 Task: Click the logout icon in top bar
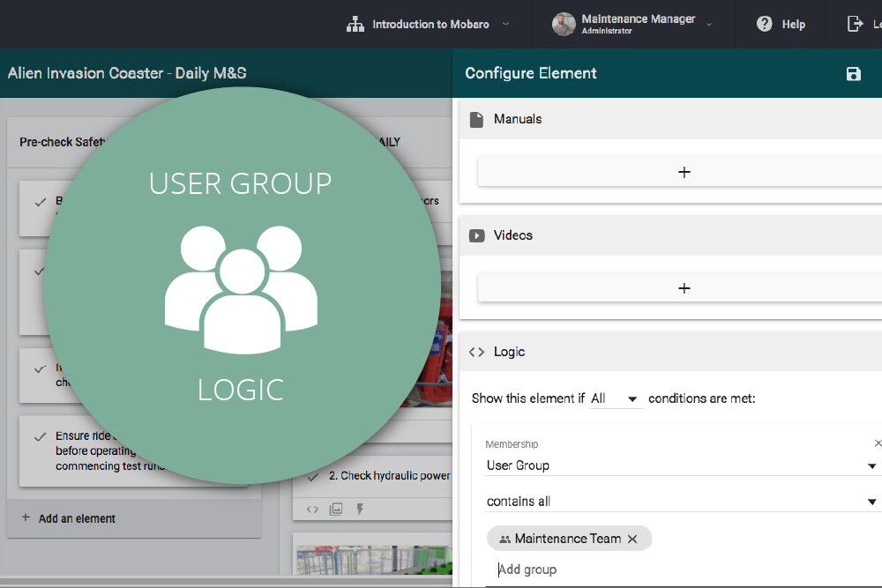click(x=855, y=24)
